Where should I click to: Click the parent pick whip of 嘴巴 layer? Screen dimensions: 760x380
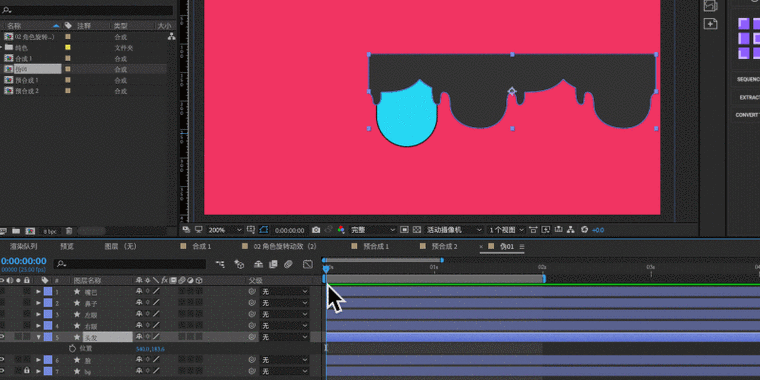coord(252,291)
